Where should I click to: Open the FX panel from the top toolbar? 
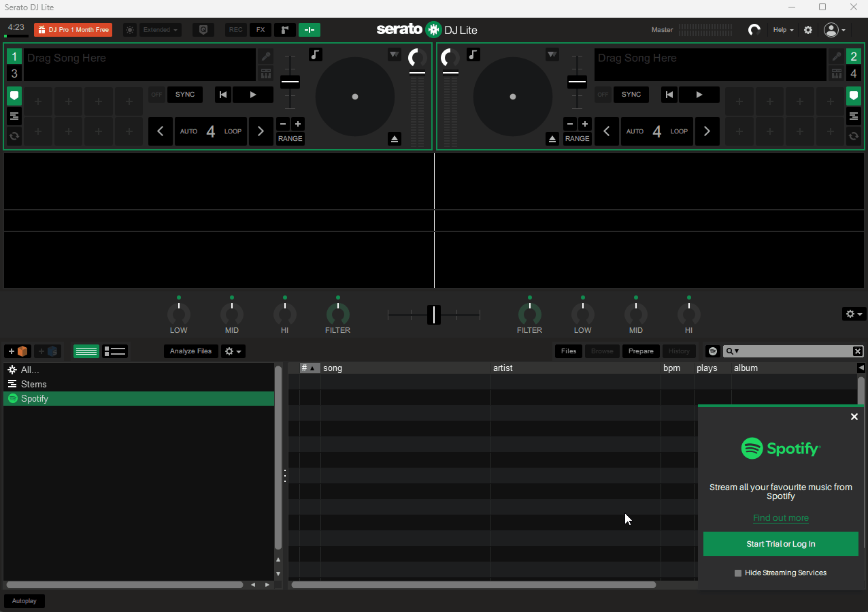(260, 30)
